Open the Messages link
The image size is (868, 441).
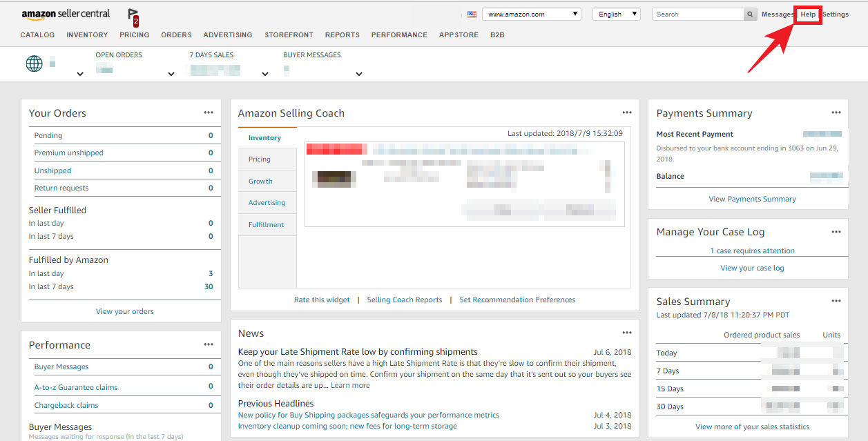pyautogui.click(x=777, y=14)
